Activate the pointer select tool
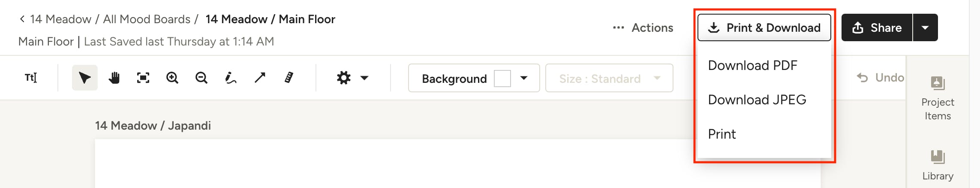 (84, 78)
